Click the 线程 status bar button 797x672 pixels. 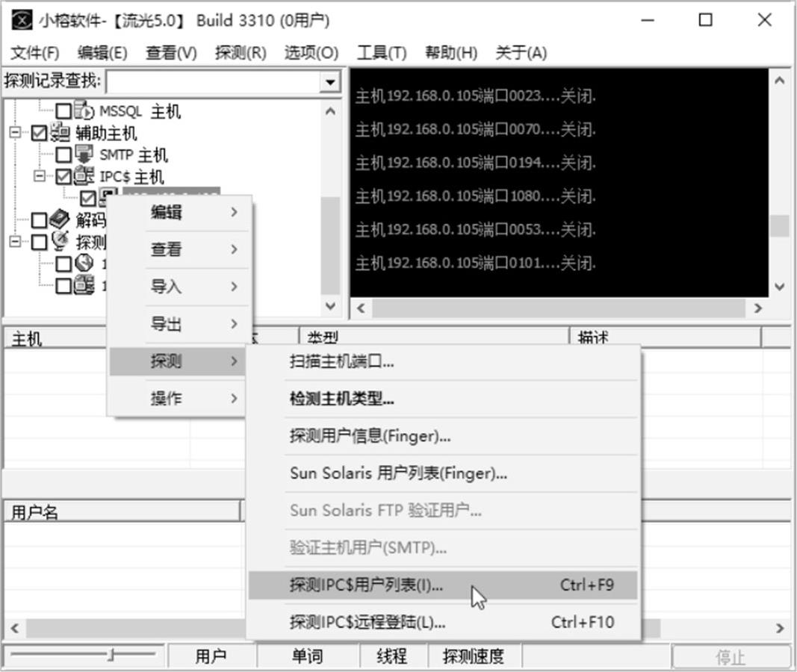click(392, 656)
